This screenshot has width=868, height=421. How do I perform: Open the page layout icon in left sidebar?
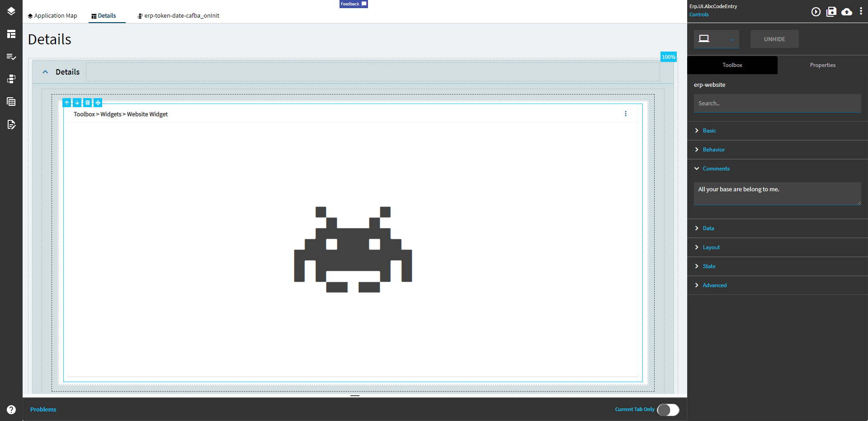pos(11,34)
